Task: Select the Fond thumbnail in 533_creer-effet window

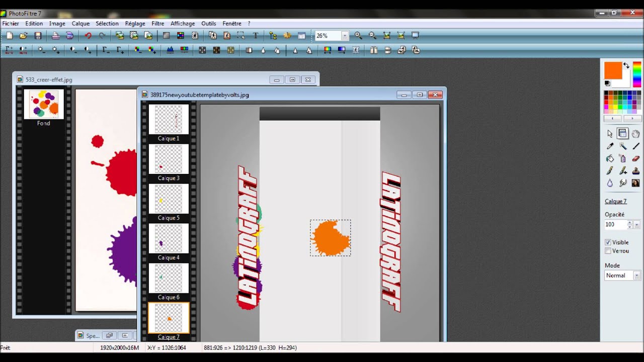Action: 44,104
